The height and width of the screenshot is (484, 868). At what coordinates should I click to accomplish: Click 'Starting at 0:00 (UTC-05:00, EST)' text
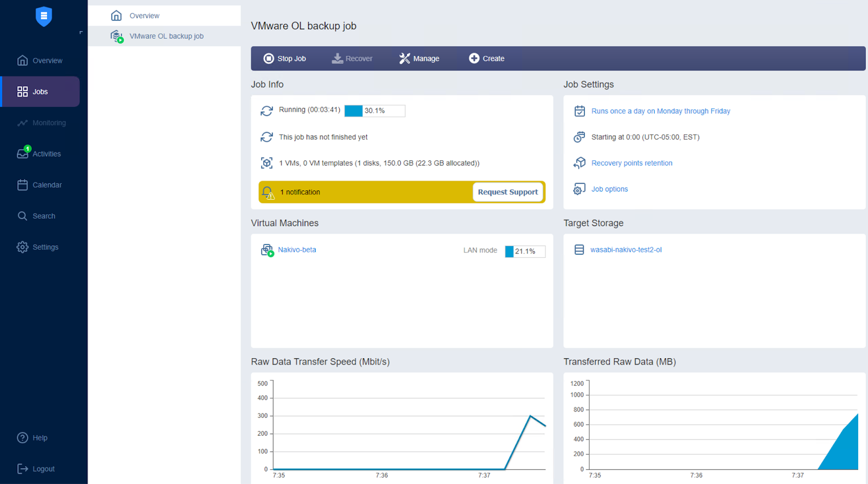tap(646, 137)
